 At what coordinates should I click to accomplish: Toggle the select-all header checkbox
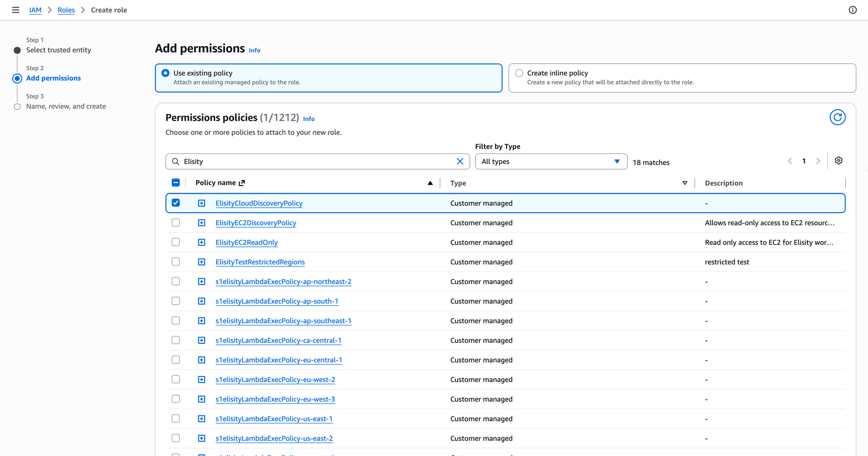coord(175,183)
